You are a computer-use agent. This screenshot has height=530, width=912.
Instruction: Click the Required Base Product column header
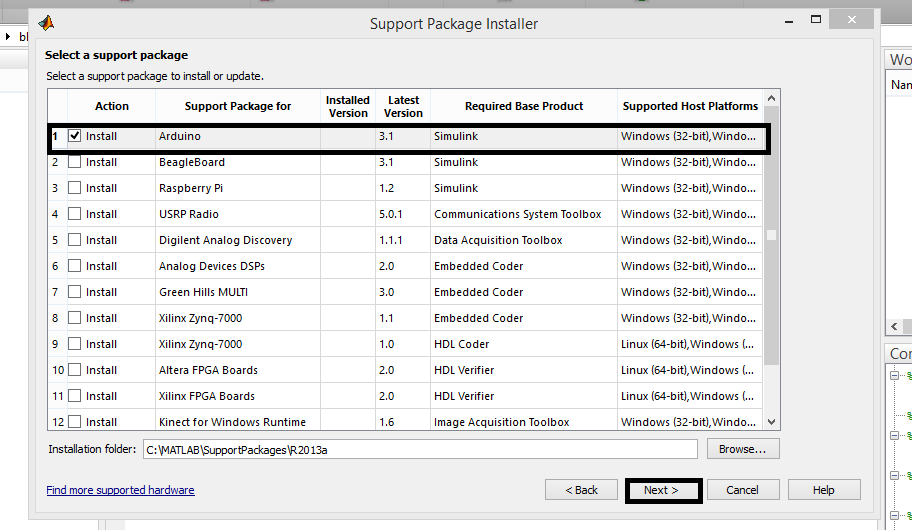pos(523,106)
